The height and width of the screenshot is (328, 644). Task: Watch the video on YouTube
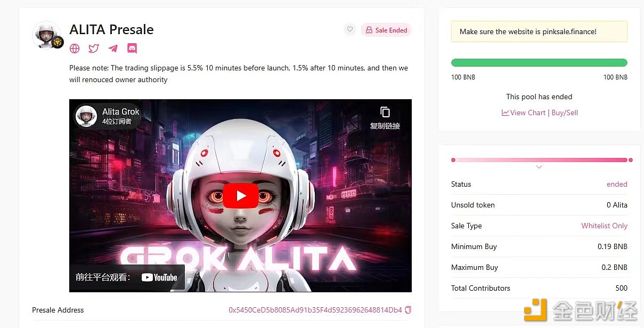point(127,277)
